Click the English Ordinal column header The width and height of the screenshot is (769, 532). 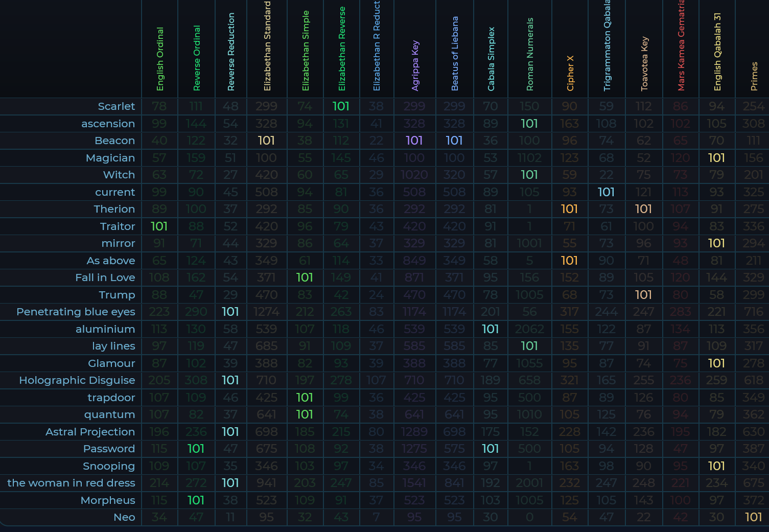(x=160, y=59)
